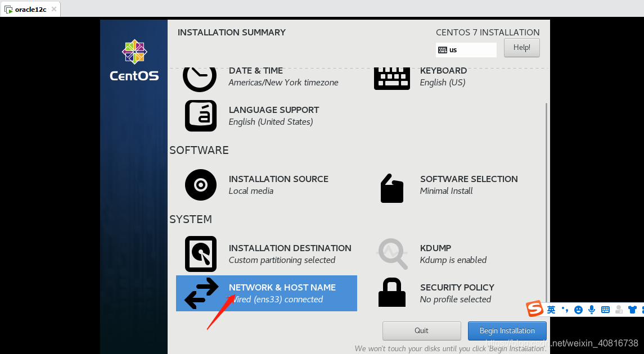Click 'Local media' status text
Screen dimensions: 644x354
click(x=251, y=190)
